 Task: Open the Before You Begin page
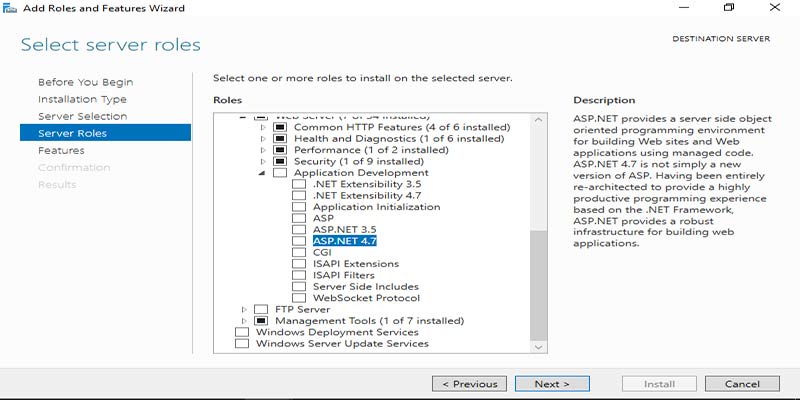pyautogui.click(x=85, y=82)
